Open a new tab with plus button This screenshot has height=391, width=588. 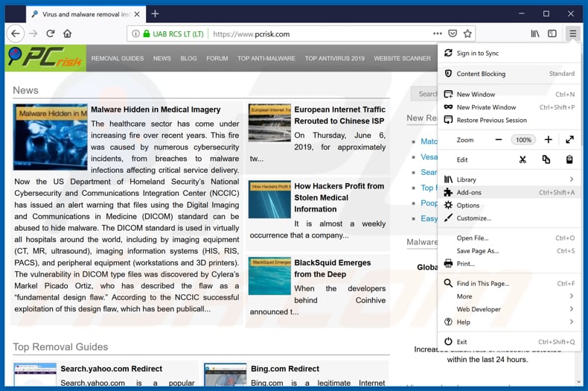(155, 14)
